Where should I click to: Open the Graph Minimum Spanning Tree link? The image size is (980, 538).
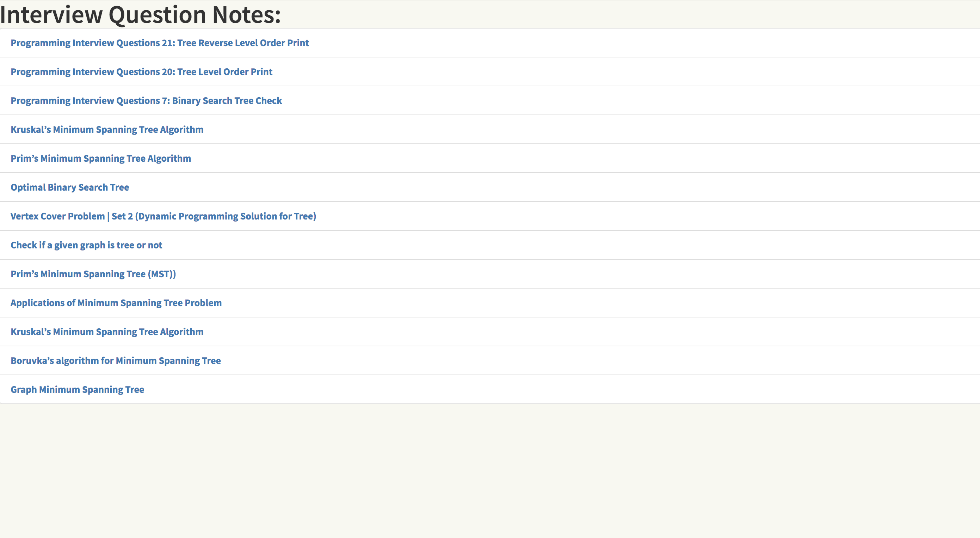point(77,390)
